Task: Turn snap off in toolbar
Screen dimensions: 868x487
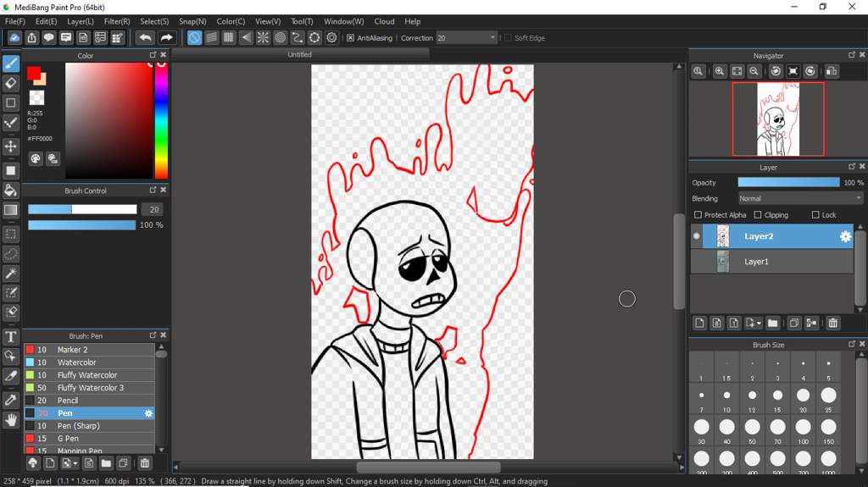Action: [x=194, y=37]
